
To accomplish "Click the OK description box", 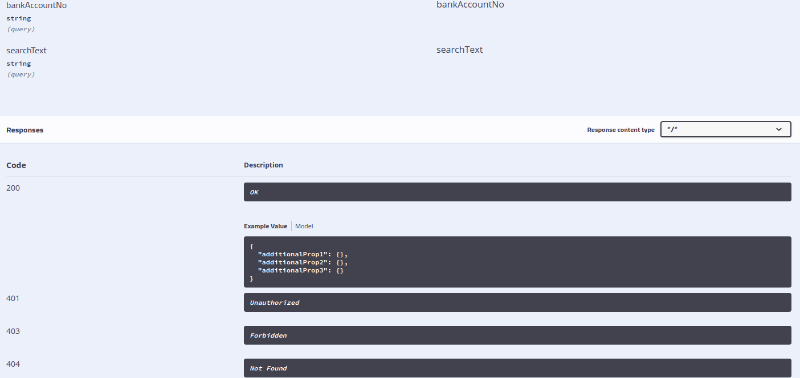I will click(517, 192).
